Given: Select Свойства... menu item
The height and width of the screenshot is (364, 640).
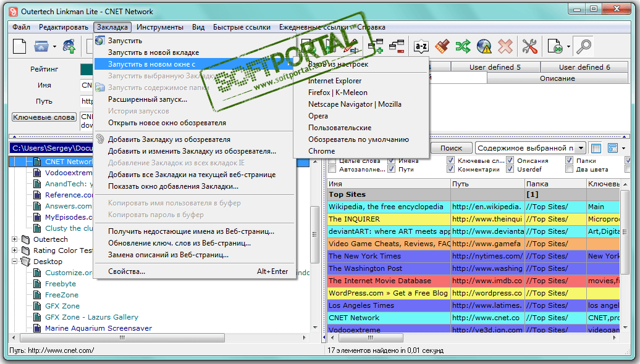Looking at the screenshot, I should point(127,271).
